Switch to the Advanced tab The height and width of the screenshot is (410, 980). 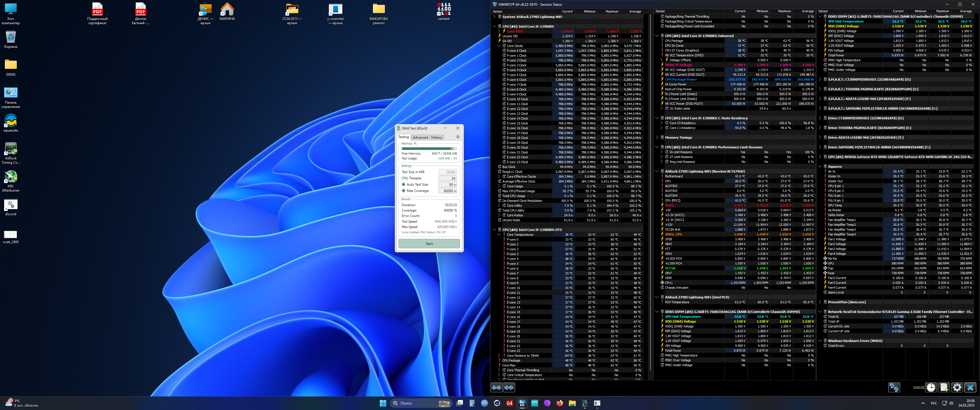pyautogui.click(x=420, y=138)
